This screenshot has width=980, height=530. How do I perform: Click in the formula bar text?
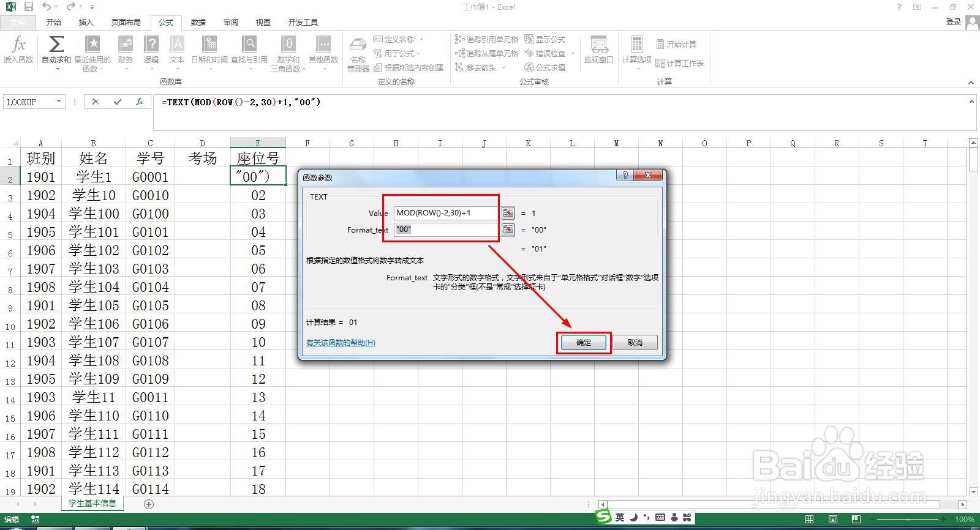(241, 102)
